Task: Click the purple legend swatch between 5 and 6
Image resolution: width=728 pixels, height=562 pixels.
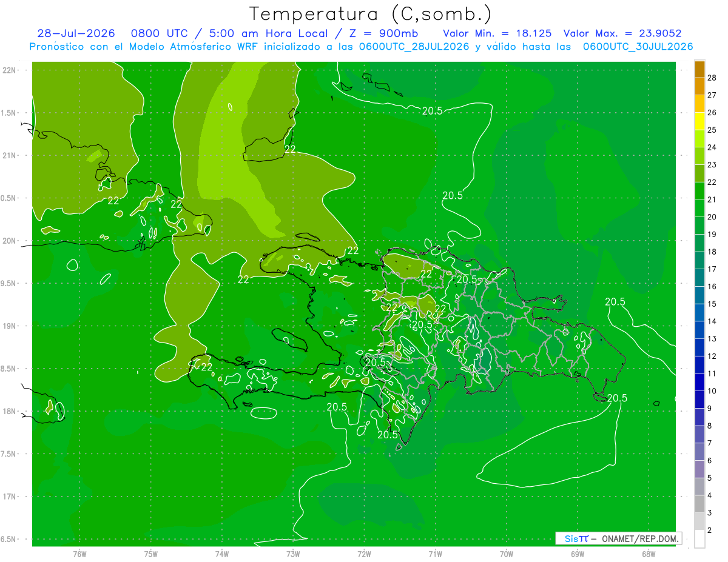Action: click(x=699, y=469)
